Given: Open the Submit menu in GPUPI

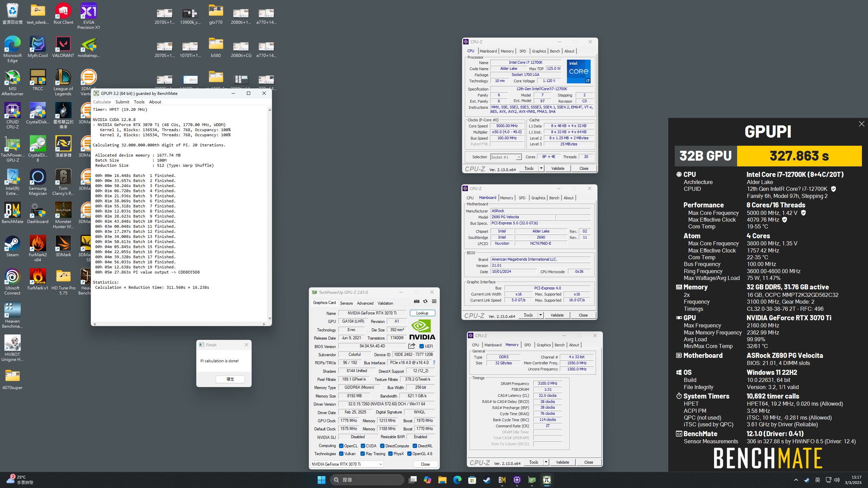Looking at the screenshot, I should [x=122, y=102].
